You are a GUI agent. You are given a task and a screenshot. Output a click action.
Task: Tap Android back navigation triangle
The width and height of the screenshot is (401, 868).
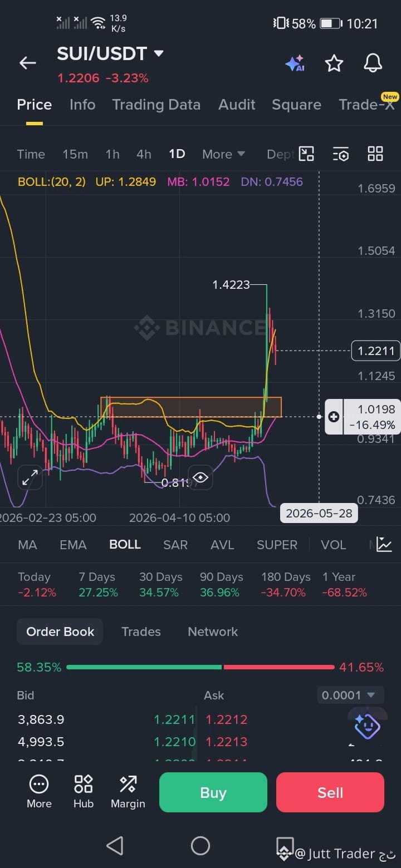[115, 846]
